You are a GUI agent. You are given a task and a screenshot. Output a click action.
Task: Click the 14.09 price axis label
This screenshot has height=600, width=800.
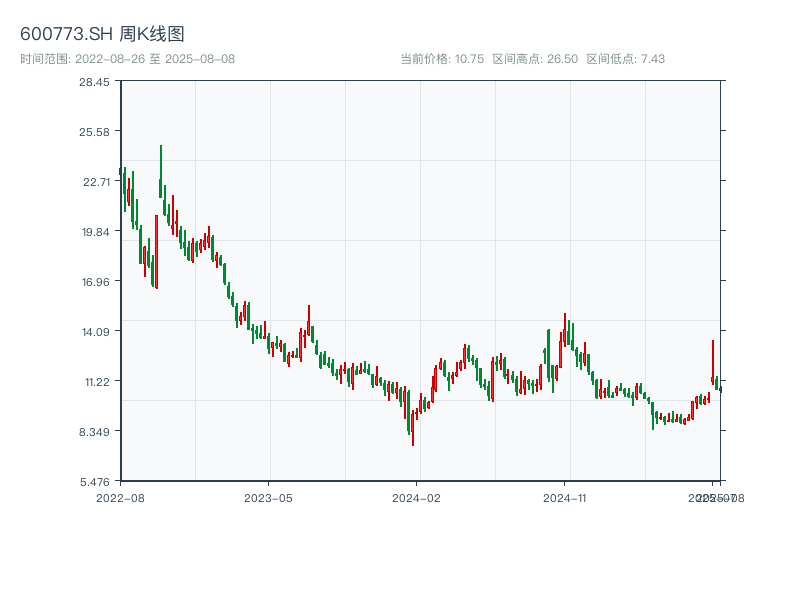96,332
